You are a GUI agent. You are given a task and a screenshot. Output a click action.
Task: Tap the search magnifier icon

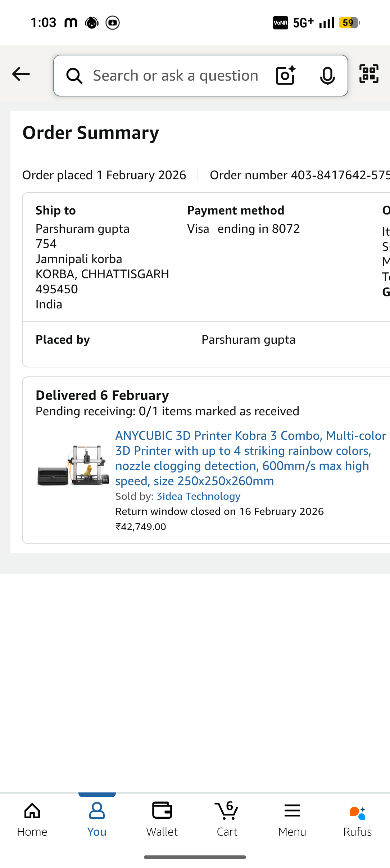point(74,76)
